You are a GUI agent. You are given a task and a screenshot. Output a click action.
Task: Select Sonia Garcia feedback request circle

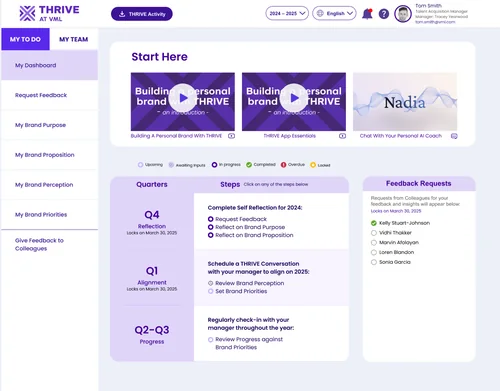374,262
